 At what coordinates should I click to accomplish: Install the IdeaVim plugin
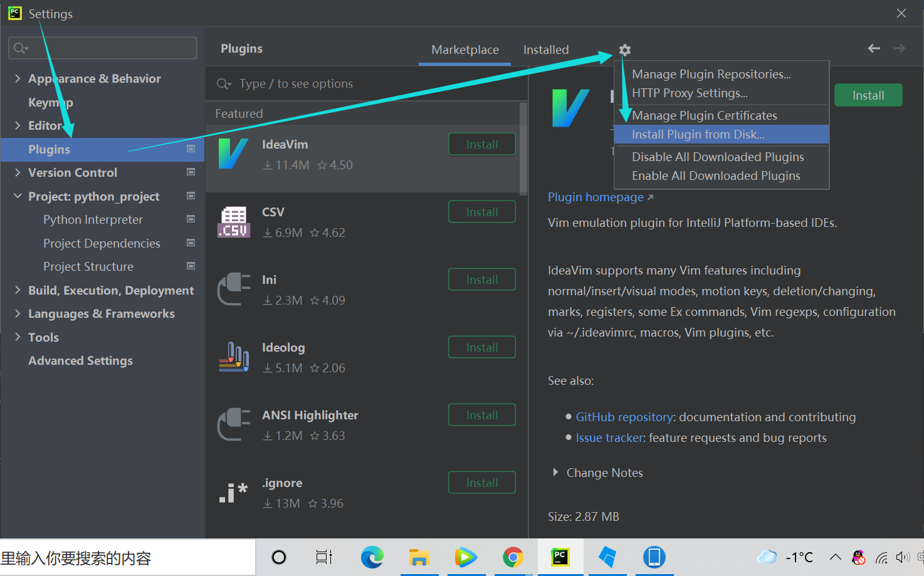point(481,144)
